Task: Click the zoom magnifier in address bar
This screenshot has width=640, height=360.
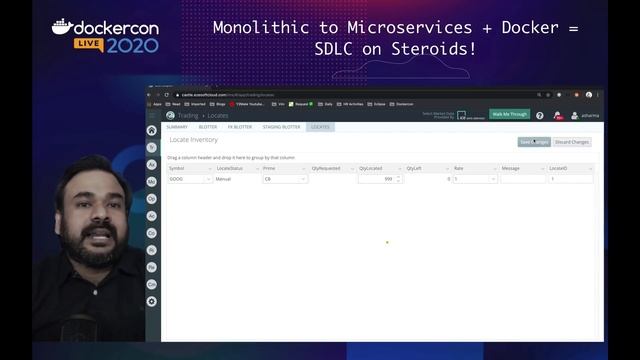Action: click(x=539, y=95)
